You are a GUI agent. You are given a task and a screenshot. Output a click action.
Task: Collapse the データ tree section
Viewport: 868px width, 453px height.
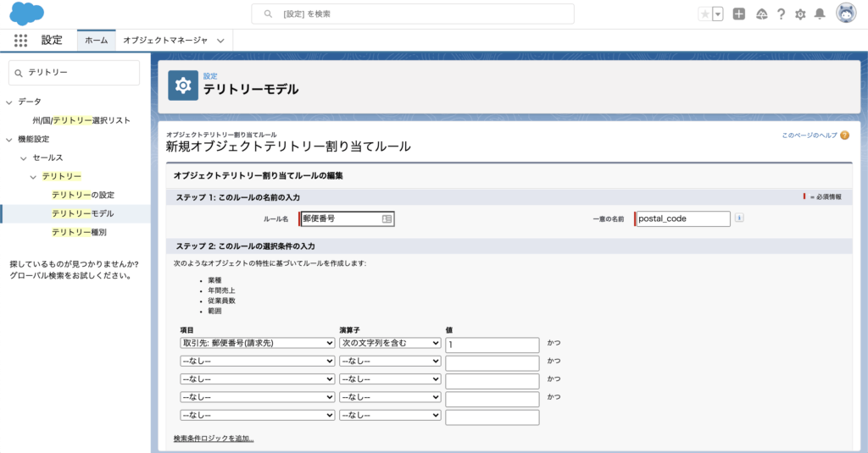pos(9,102)
